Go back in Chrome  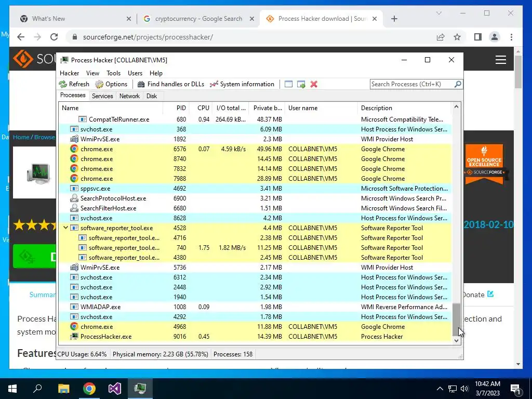point(21,37)
